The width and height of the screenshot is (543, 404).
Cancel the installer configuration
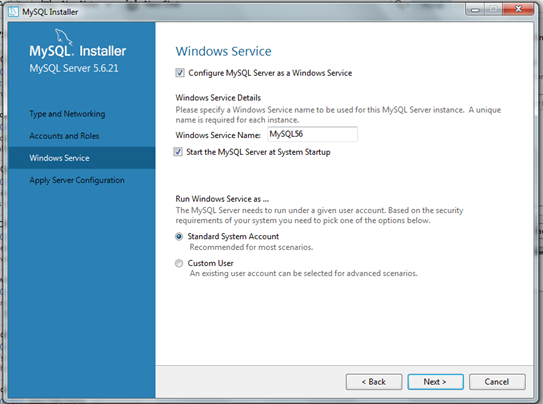point(497,381)
